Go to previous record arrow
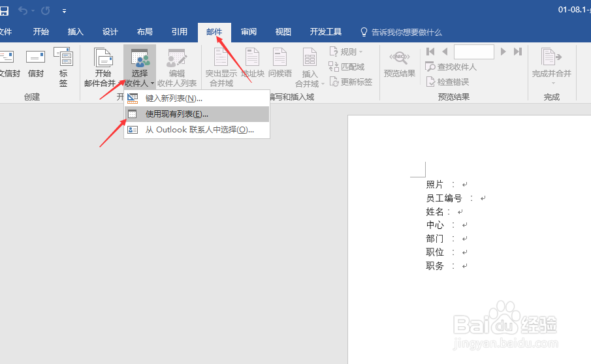591x364 pixels. [x=445, y=52]
